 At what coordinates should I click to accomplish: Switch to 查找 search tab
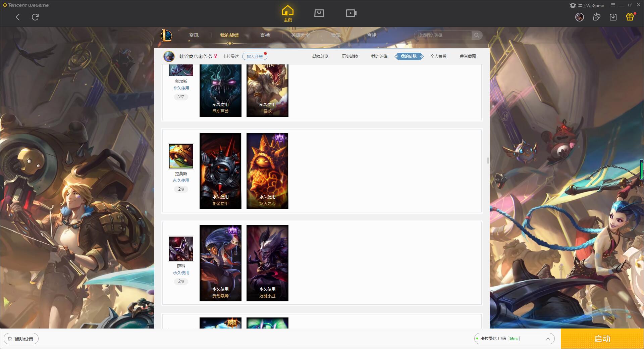(x=372, y=35)
